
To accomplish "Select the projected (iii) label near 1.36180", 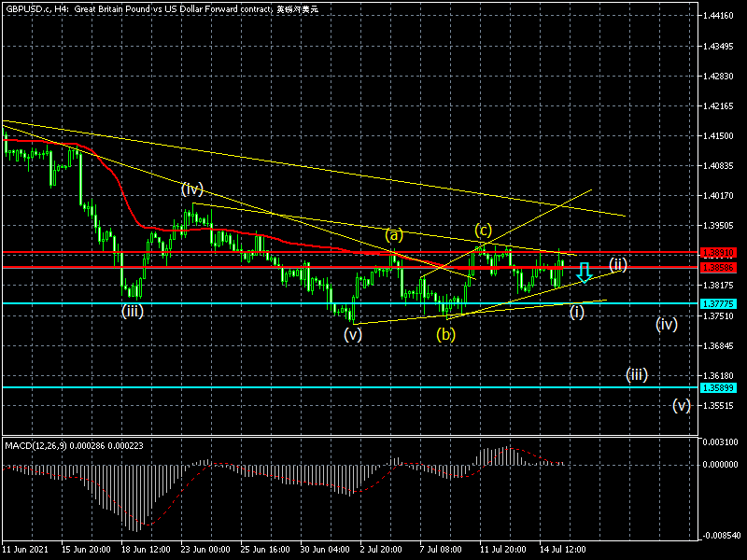I will point(637,374).
